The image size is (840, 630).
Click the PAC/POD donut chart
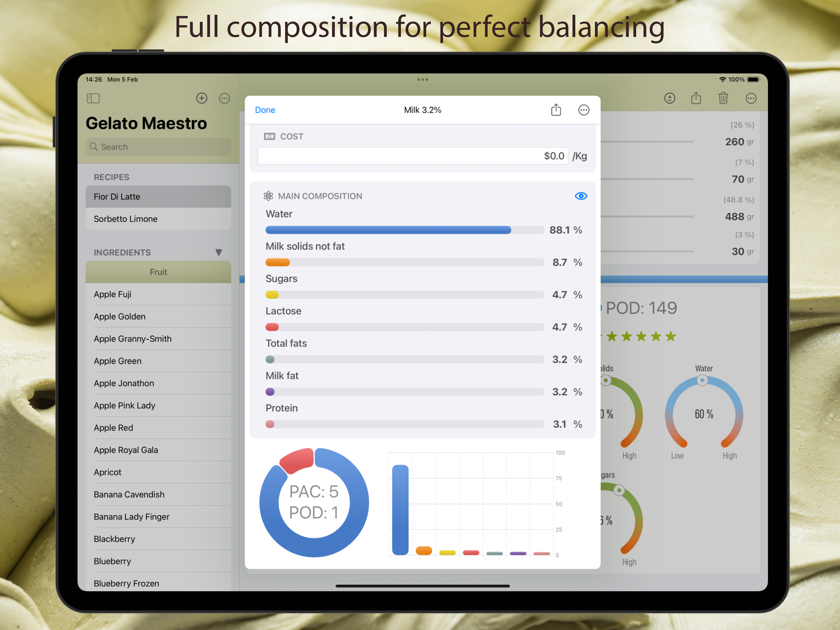[314, 502]
